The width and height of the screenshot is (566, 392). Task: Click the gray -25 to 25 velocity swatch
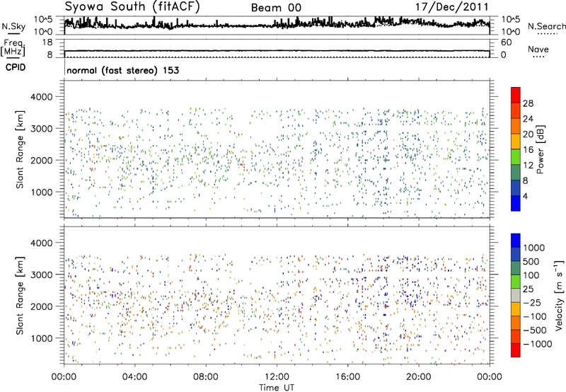516,295
